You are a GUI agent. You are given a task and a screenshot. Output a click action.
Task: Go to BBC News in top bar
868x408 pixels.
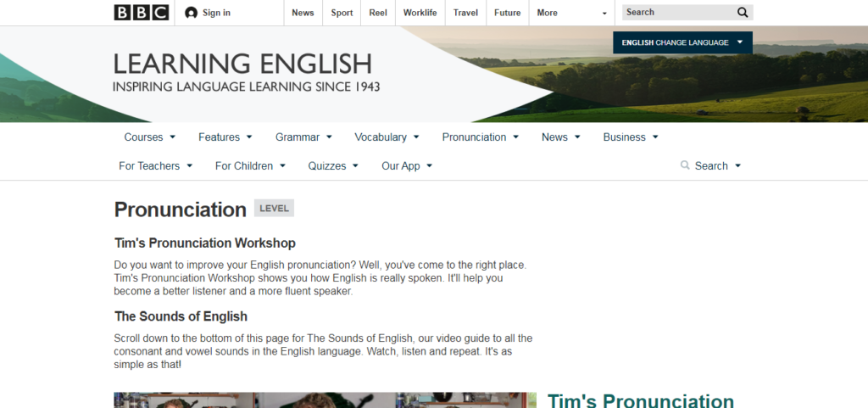tap(303, 13)
